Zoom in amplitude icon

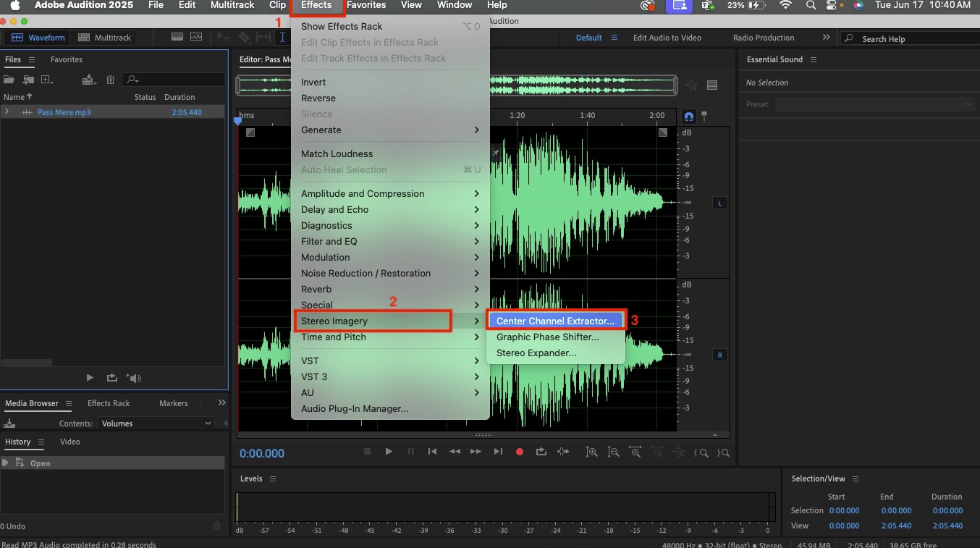[592, 452]
